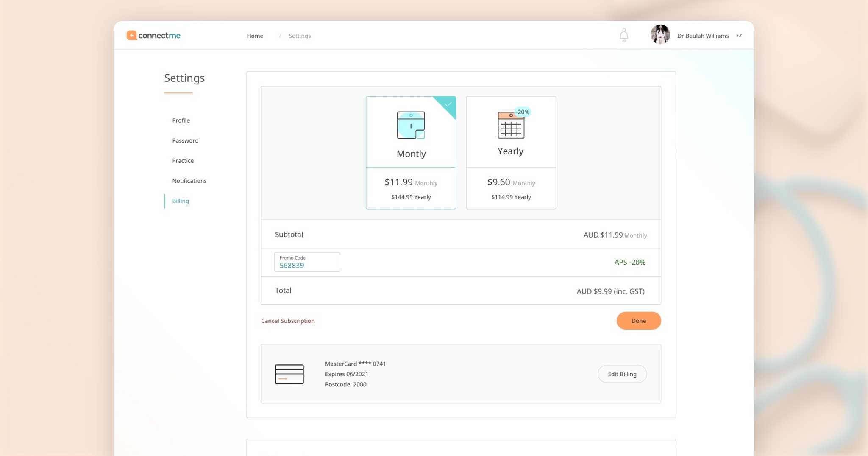The image size is (868, 456).
Task: Click the connectme logo
Action: tap(153, 35)
